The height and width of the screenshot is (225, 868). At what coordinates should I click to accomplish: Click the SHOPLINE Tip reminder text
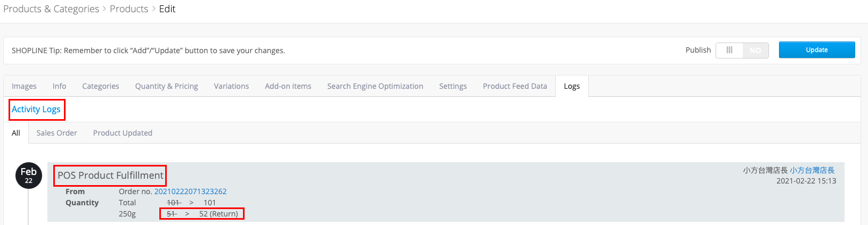[148, 51]
